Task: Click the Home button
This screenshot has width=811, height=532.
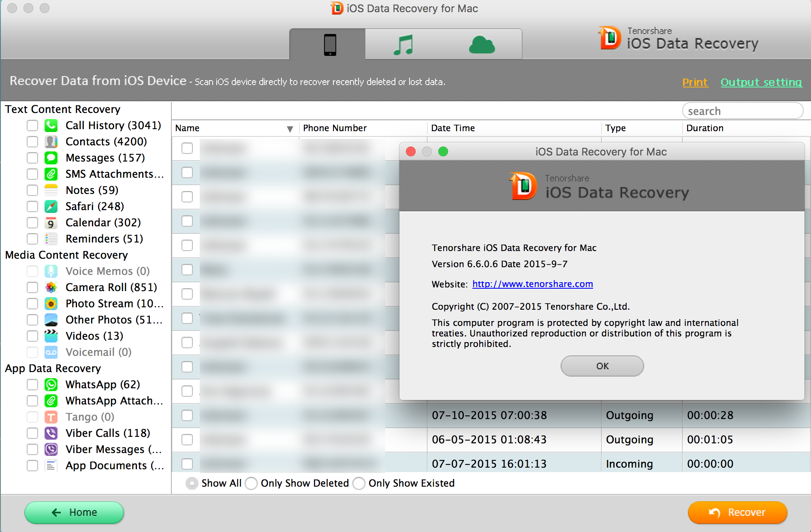Action: coord(74,513)
